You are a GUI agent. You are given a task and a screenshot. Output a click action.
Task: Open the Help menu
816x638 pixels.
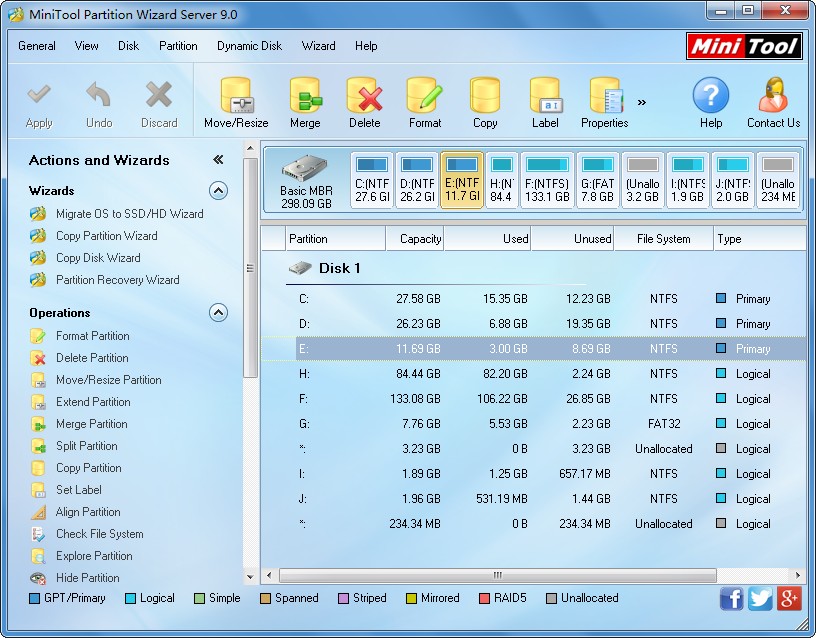[x=366, y=46]
